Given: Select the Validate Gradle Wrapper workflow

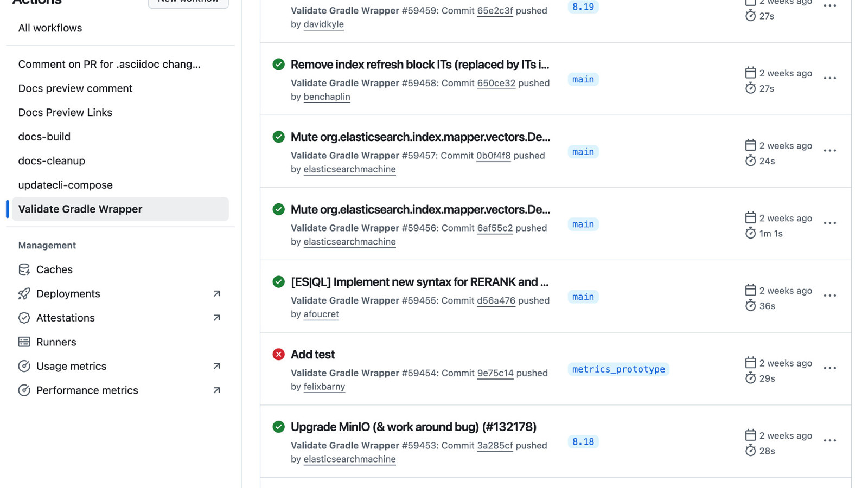Looking at the screenshot, I should pyautogui.click(x=80, y=209).
